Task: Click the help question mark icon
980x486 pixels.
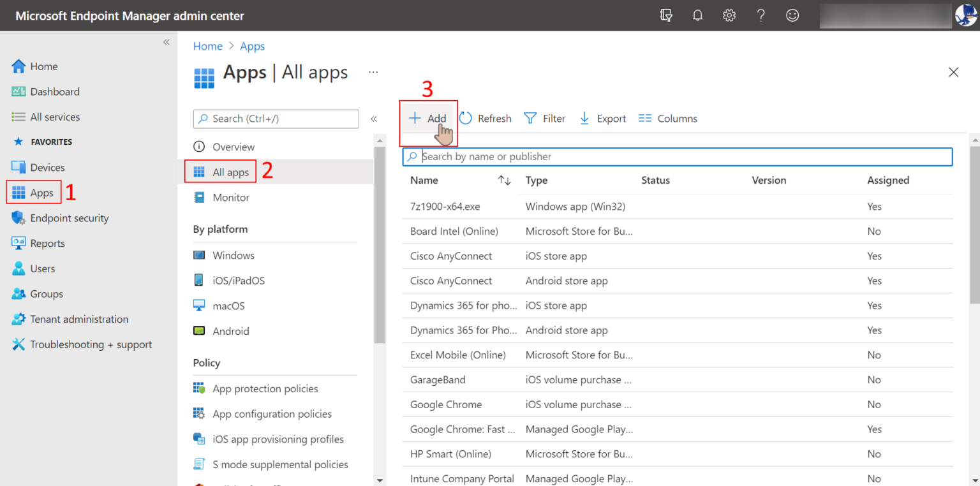Action: [761, 16]
